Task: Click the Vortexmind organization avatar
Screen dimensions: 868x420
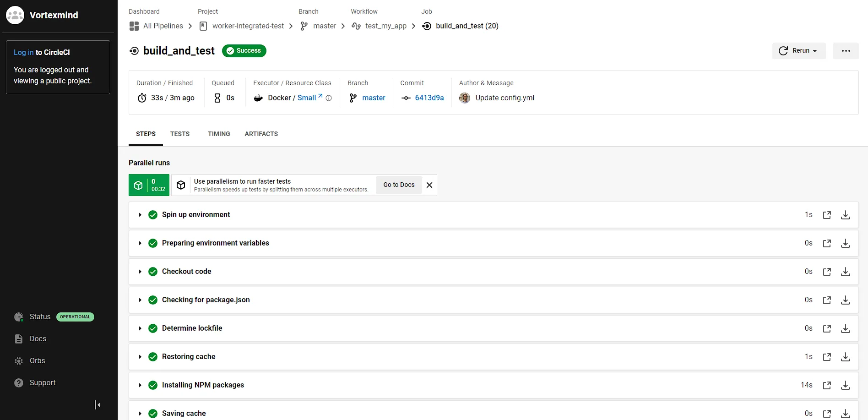Action: [15, 15]
